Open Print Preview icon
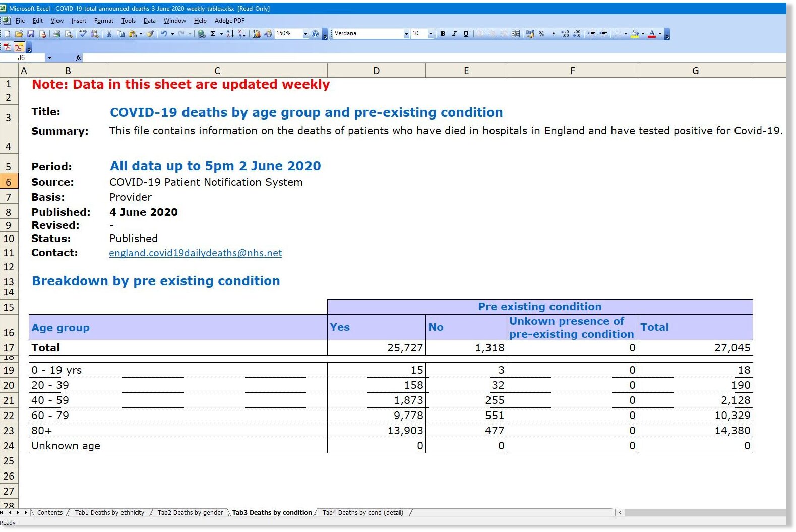The width and height of the screenshot is (796, 532). point(68,34)
